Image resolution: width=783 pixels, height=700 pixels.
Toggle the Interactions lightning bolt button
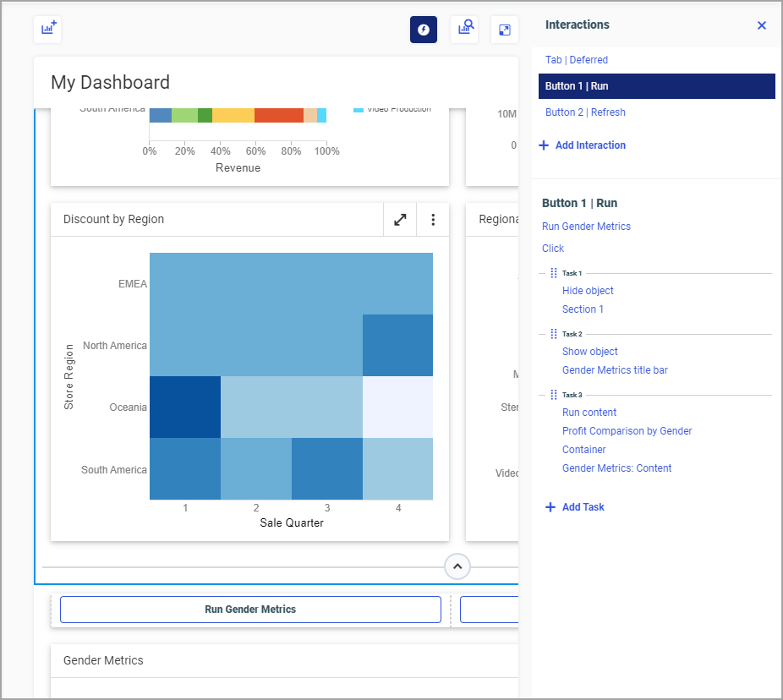(424, 30)
